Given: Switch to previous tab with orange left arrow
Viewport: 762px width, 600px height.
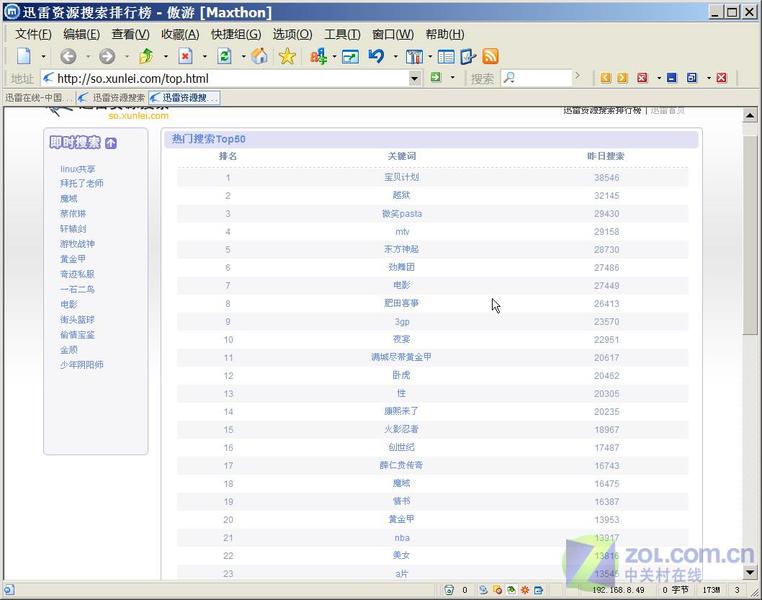Looking at the screenshot, I should click(x=606, y=78).
